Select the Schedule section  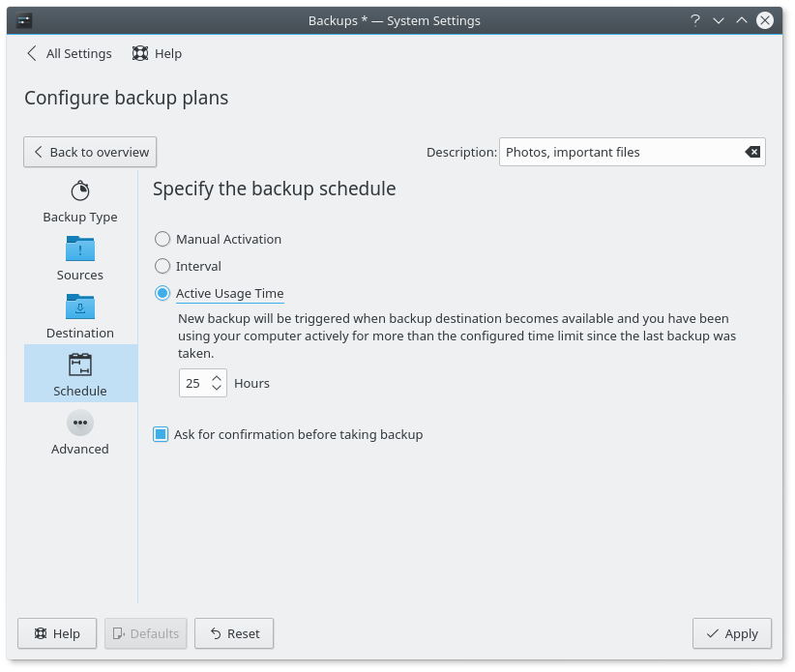[80, 373]
